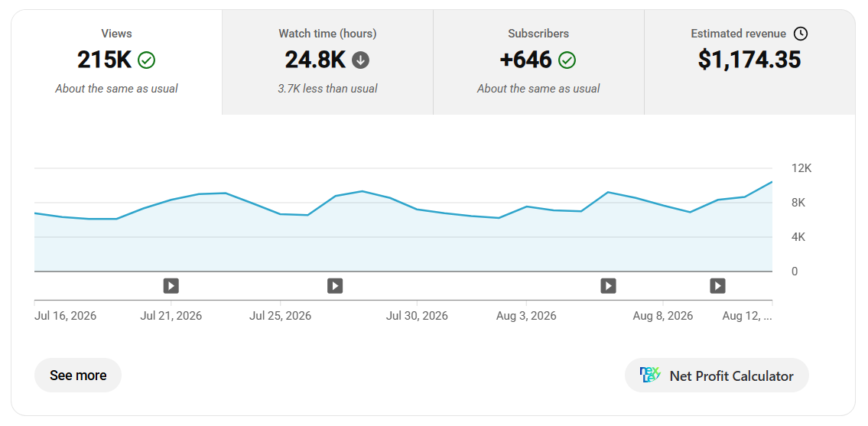Open the Subscribers tab
Screen dimensions: 868x426
click(x=538, y=62)
